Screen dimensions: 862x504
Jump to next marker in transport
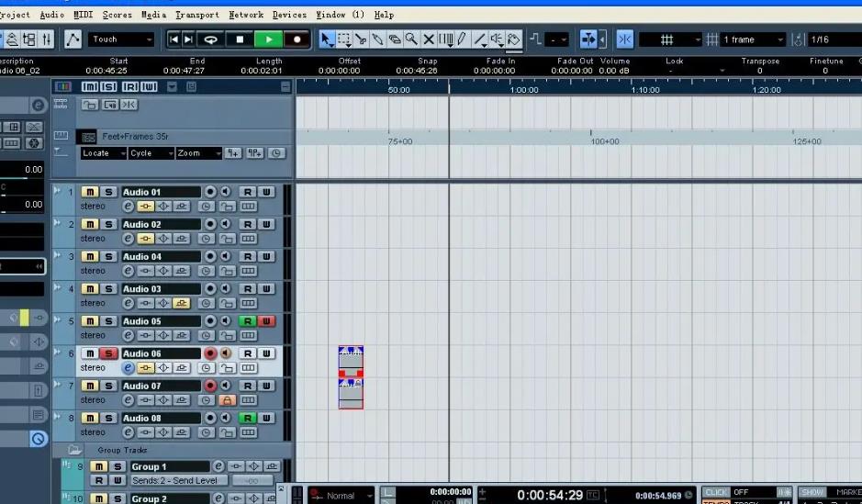point(188,39)
